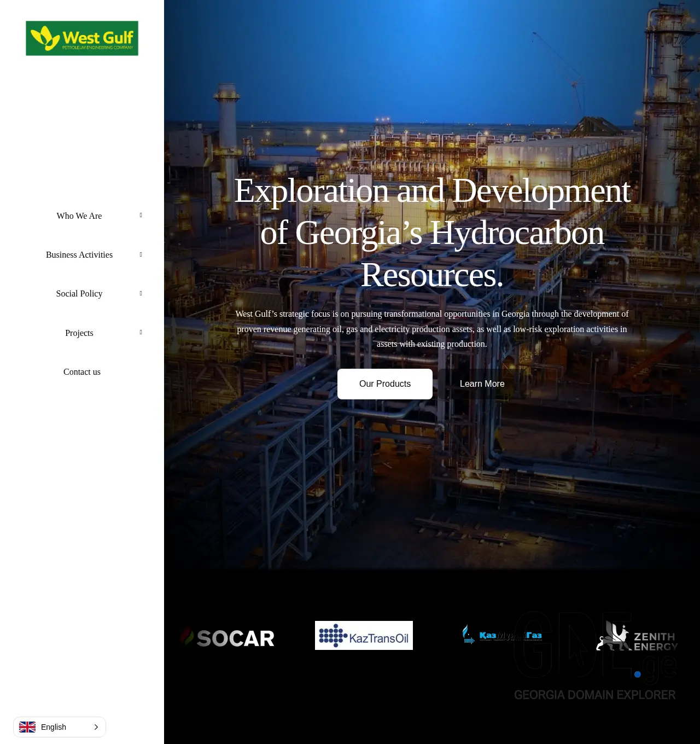The width and height of the screenshot is (700, 744).
Task: Click the blue dot in GDE.ge logo
Action: click(x=637, y=675)
